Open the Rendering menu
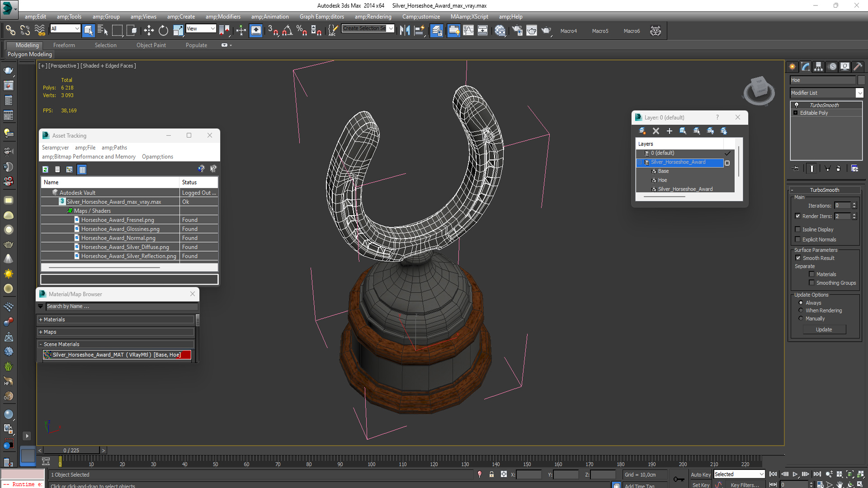This screenshot has width=868, height=488. coord(373,17)
